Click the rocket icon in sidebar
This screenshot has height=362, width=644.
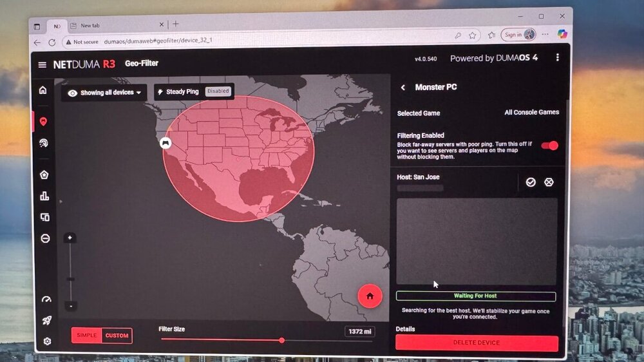click(x=46, y=320)
